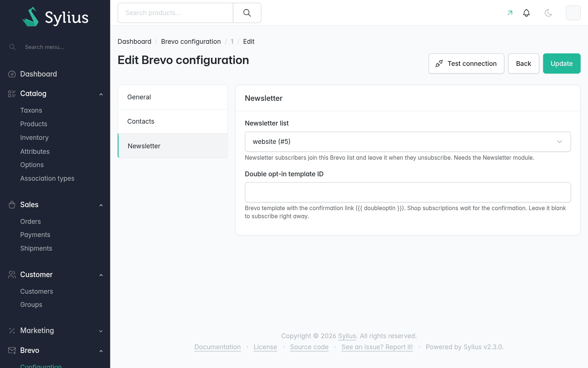Screen dimensions: 588x368
Task: Click the Brevo envelope icon
Action: click(12, 350)
